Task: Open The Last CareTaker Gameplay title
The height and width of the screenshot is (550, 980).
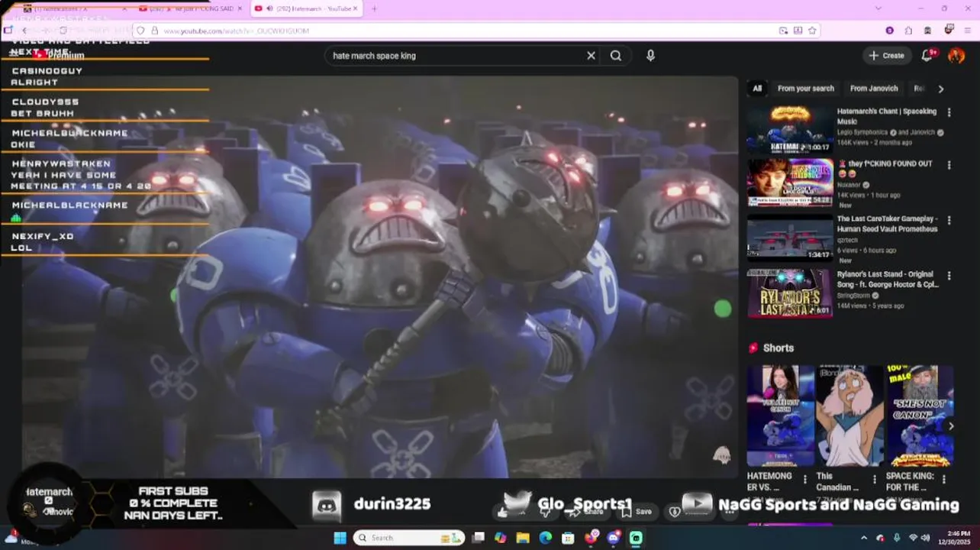Action: [x=887, y=224]
